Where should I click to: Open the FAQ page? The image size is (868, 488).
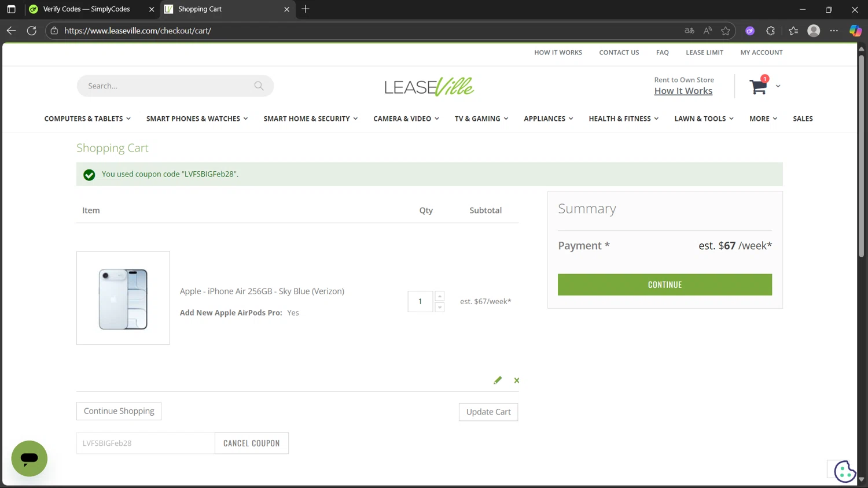663,53
